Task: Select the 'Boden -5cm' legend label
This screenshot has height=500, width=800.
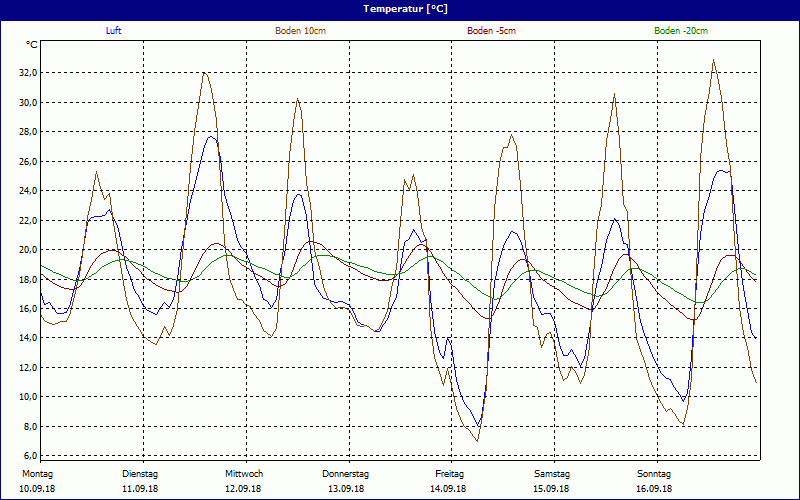Action: [x=492, y=31]
